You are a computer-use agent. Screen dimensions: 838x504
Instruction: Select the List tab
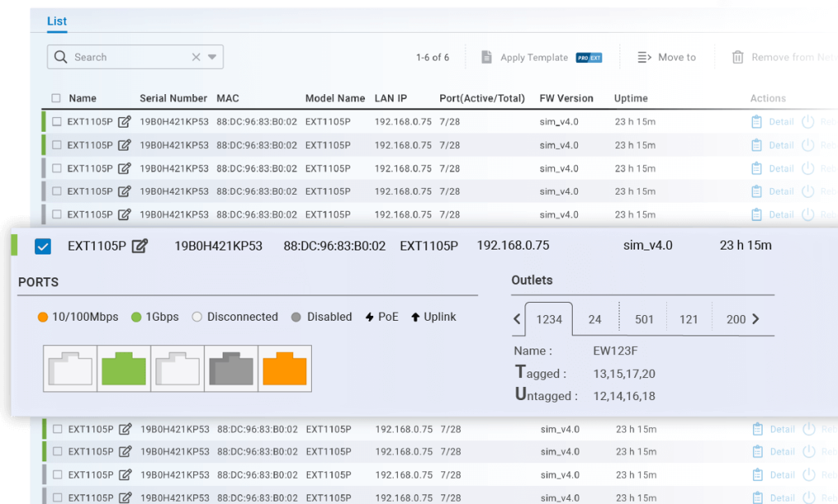click(57, 21)
